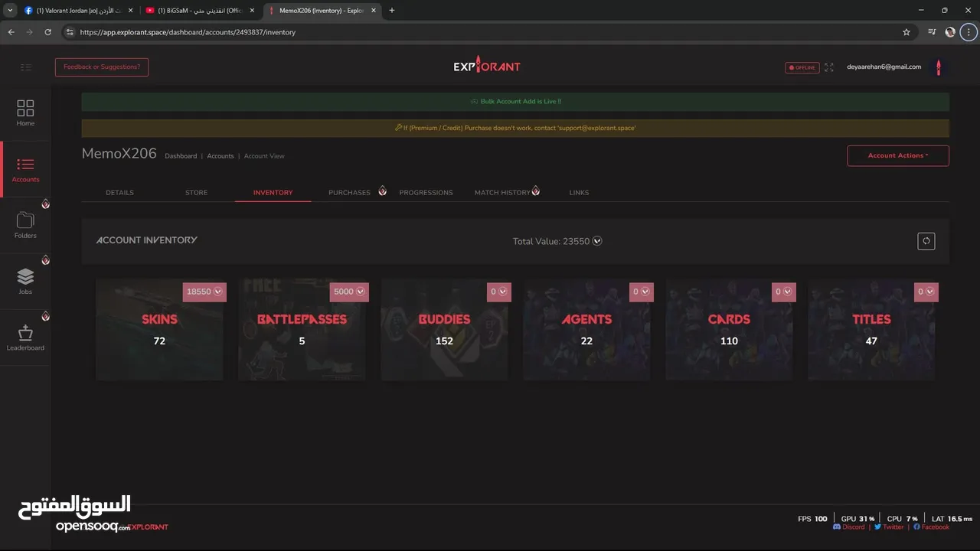Open Chrome menu three dots

coord(968,32)
